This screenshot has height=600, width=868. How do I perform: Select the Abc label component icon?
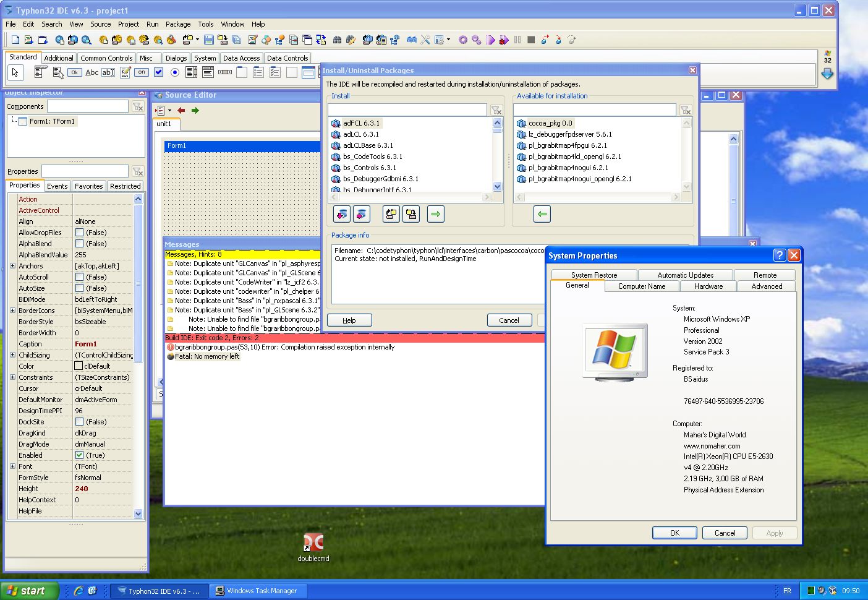pos(91,72)
